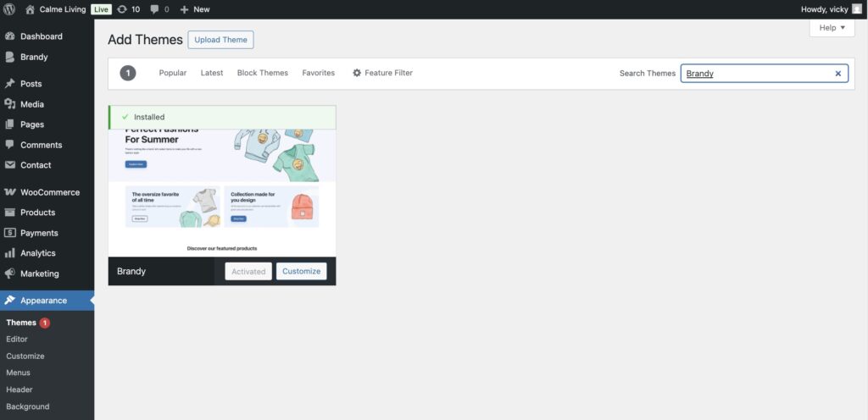Open the updates icon showing 10
The image size is (868, 420).
pos(122,9)
